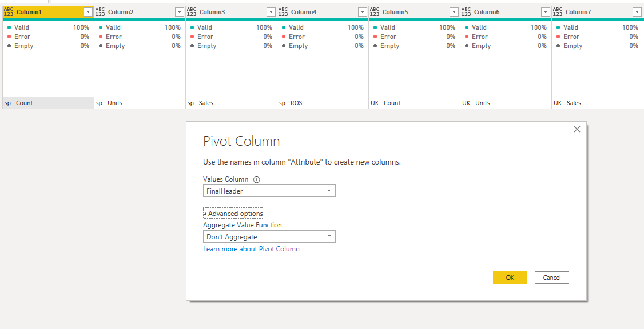644x329 pixels.
Task: Select the Column3 header
Action: coord(232,13)
